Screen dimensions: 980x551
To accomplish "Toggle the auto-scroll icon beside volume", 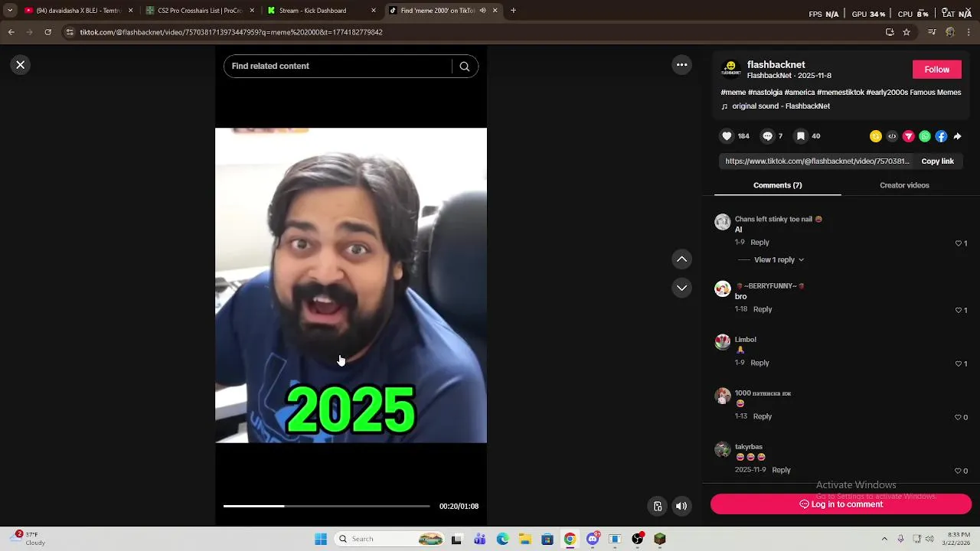I will pyautogui.click(x=657, y=506).
